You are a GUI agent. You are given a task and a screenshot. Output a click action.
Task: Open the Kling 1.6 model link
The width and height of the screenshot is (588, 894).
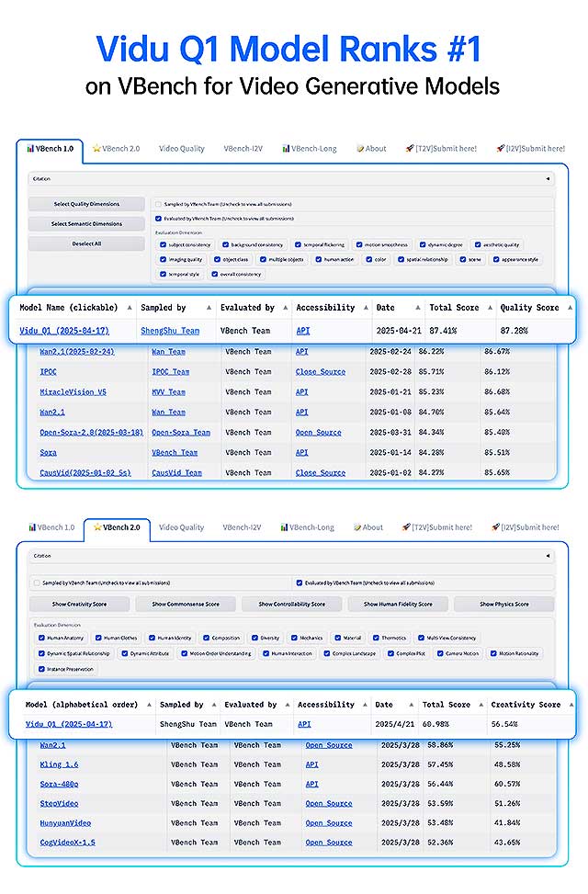[59, 764]
